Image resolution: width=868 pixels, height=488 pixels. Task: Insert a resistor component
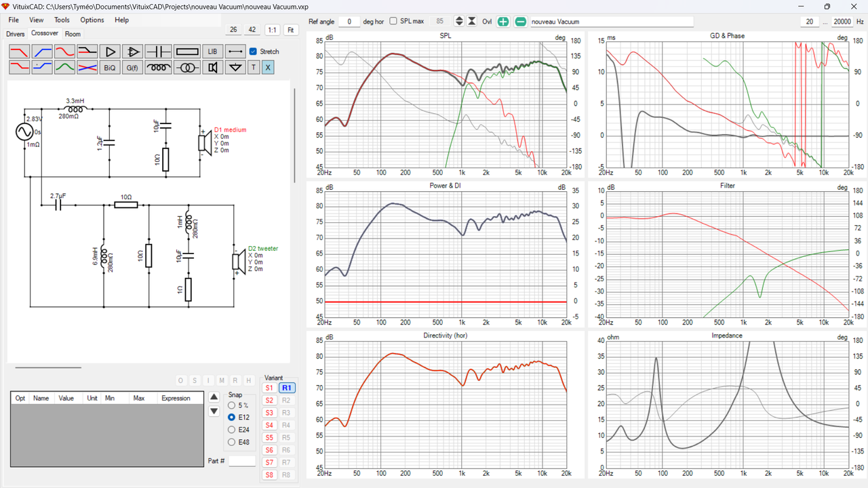186,52
